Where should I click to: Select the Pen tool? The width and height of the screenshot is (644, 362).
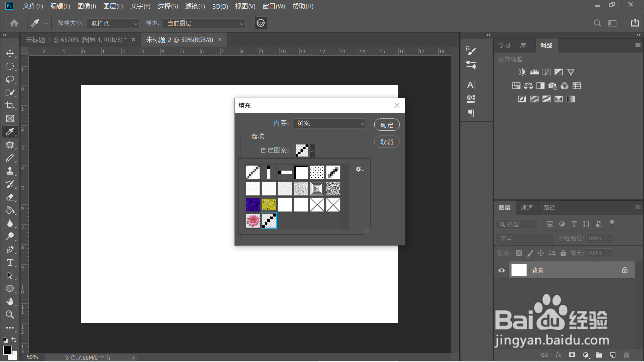[10, 249]
